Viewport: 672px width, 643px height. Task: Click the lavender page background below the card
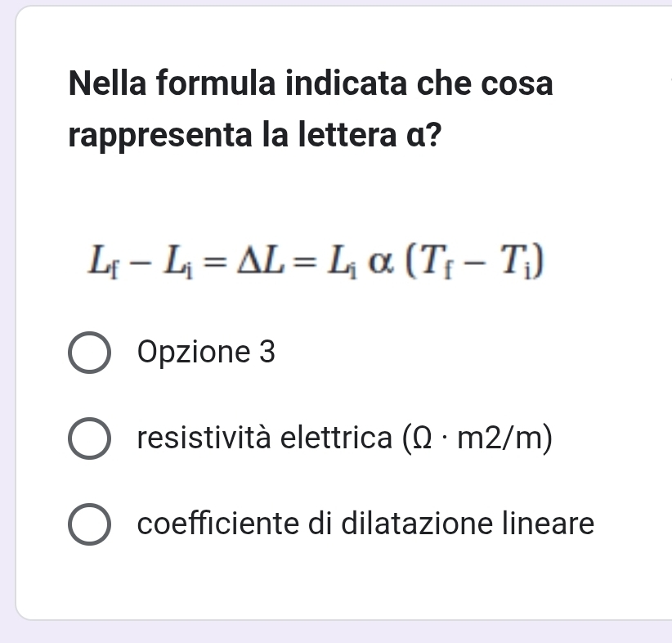[327, 633]
